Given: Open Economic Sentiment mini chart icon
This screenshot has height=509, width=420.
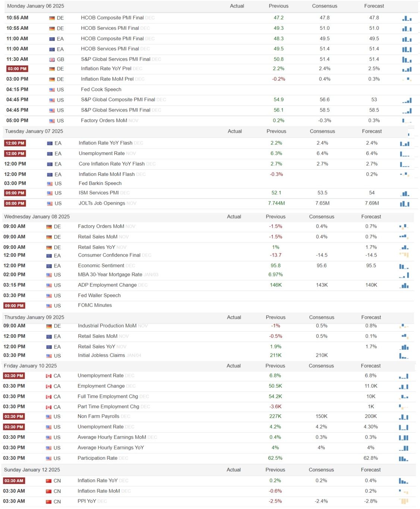Looking at the screenshot, I should 404,266.
